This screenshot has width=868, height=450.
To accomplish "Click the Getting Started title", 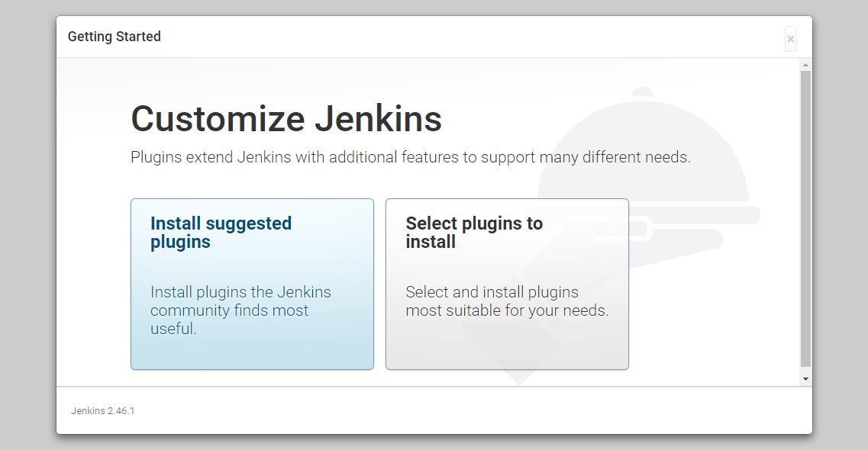I will point(115,36).
